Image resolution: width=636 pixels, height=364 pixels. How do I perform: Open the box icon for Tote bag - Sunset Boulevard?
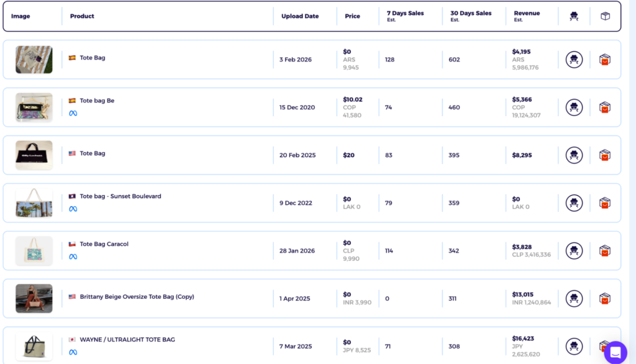tap(605, 203)
